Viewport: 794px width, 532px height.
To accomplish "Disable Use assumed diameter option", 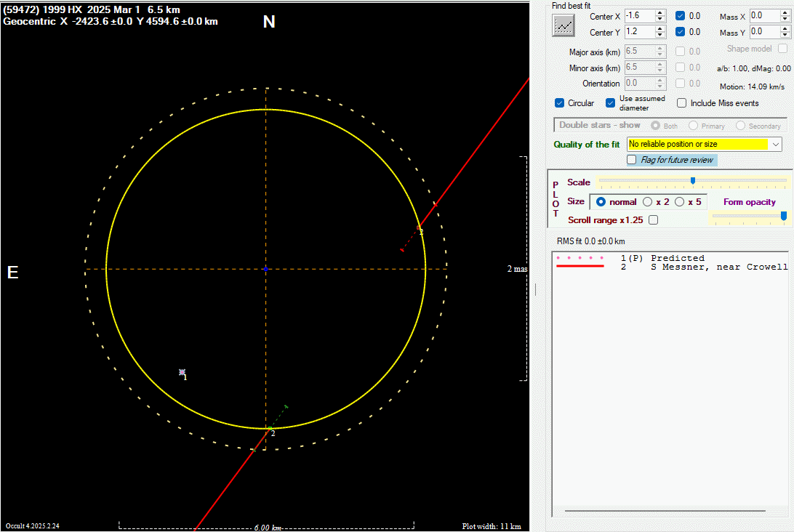I will [611, 103].
